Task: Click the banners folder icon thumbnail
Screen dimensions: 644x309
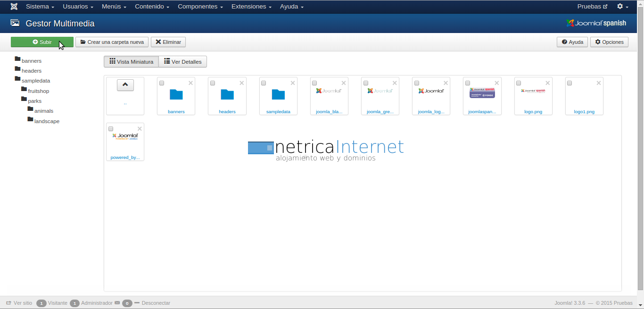Action: tap(176, 94)
